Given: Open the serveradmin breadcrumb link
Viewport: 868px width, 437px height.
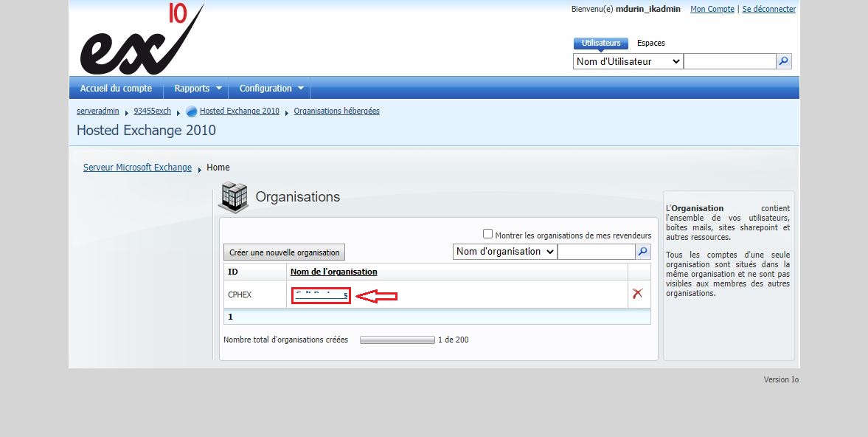Looking at the screenshot, I should 98,111.
